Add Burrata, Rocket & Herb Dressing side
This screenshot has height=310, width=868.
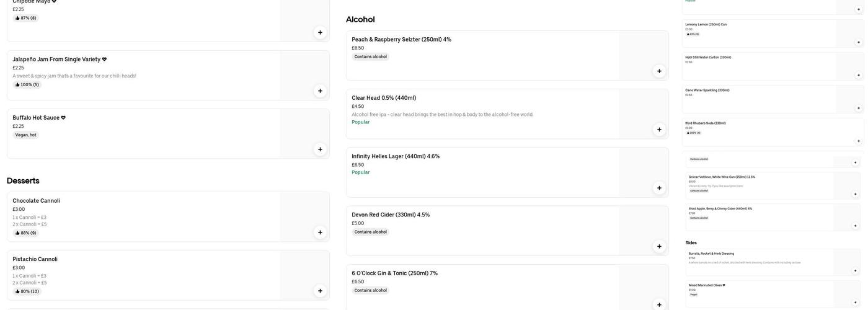856,271
